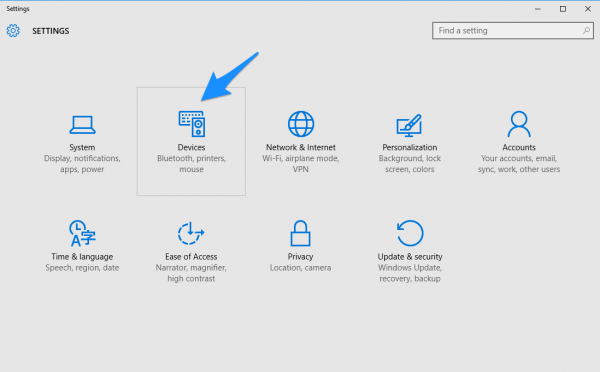Click the Ease of Access title text
Screen dimensions: 600x372
191,257
